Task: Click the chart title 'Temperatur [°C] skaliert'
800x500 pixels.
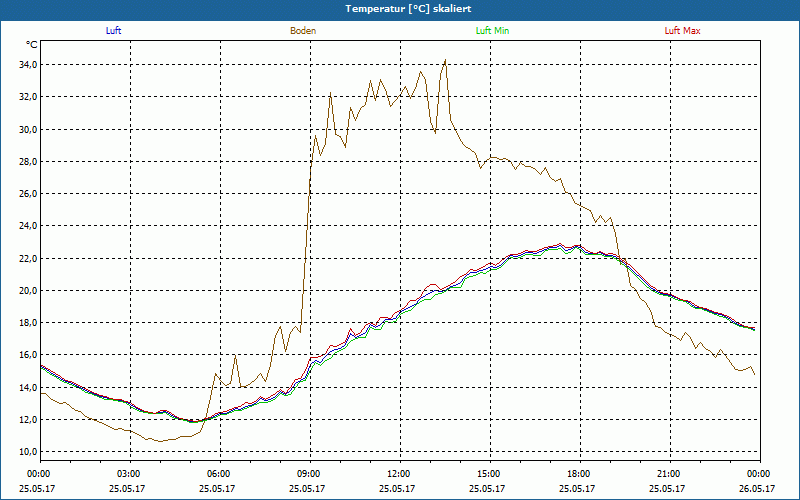Action: click(x=408, y=9)
